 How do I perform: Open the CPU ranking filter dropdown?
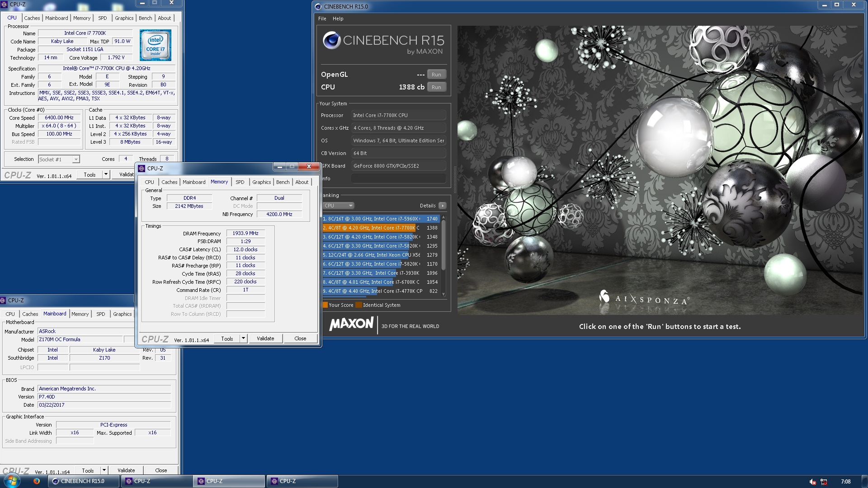[338, 206]
